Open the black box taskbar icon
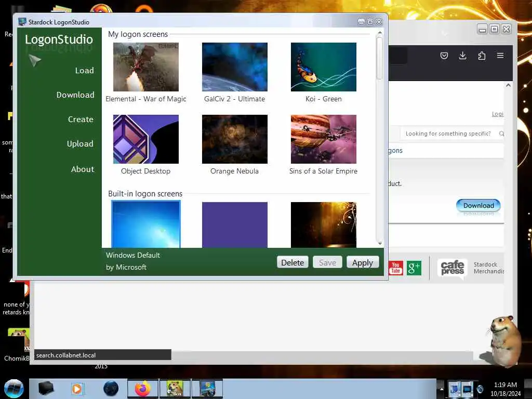The height and width of the screenshot is (399, 532). point(46,389)
